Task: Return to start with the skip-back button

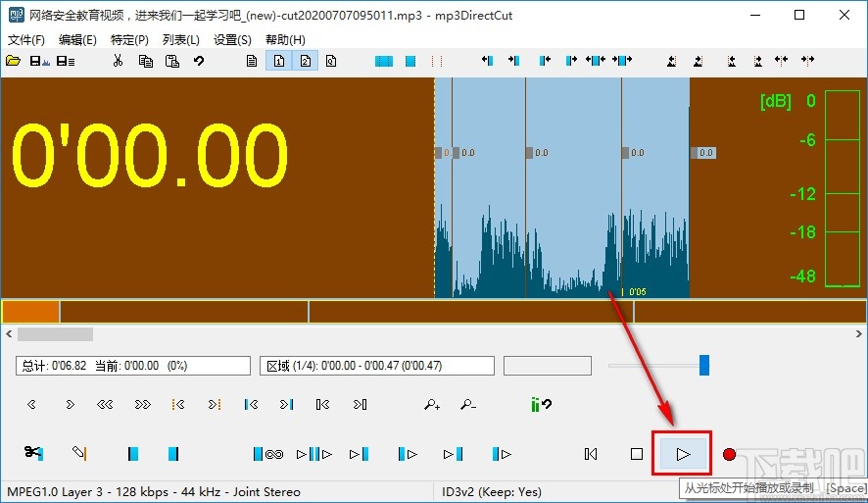Action: (591, 454)
